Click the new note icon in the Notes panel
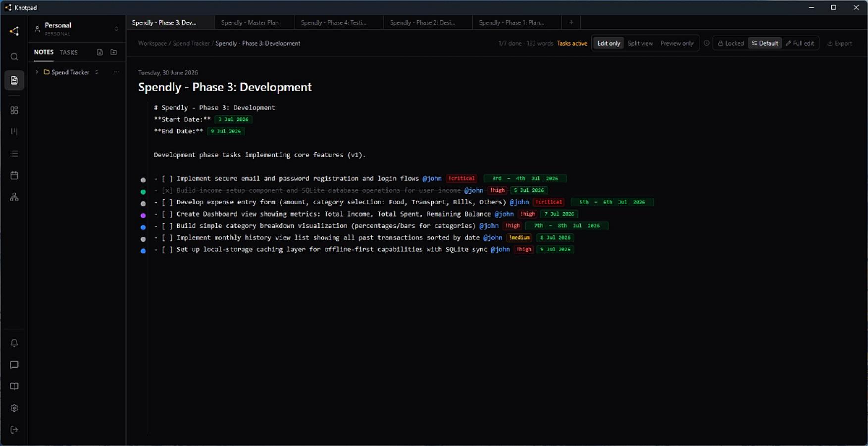868x446 pixels. click(100, 52)
